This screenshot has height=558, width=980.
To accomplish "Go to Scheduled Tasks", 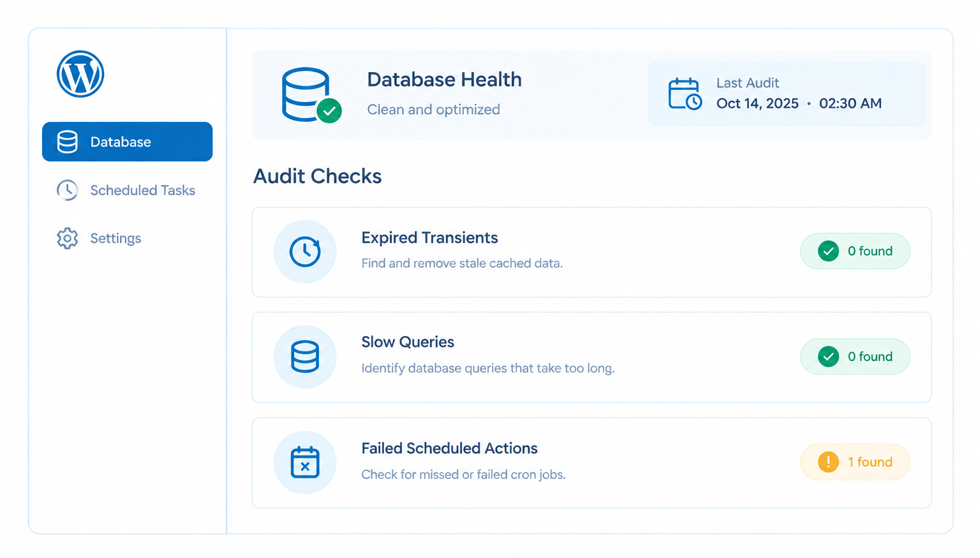I will tap(128, 190).
